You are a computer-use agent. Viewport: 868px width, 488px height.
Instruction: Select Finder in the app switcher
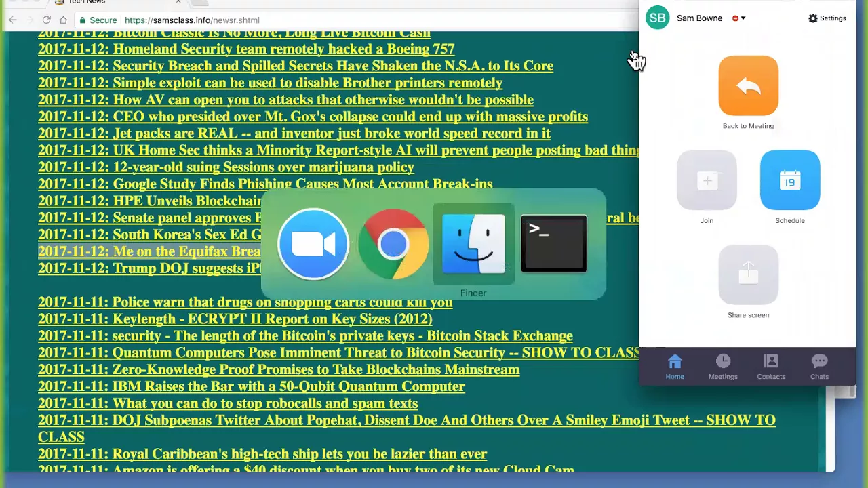(473, 244)
